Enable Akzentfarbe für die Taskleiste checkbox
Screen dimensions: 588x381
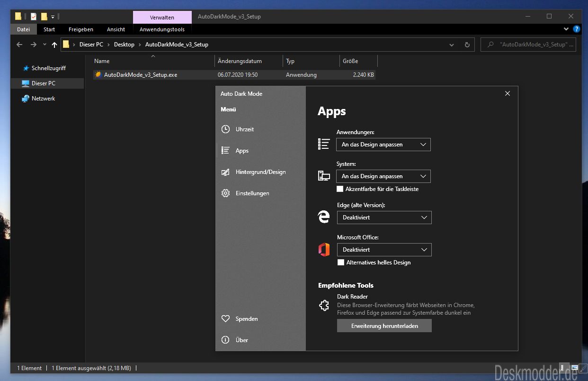click(340, 189)
